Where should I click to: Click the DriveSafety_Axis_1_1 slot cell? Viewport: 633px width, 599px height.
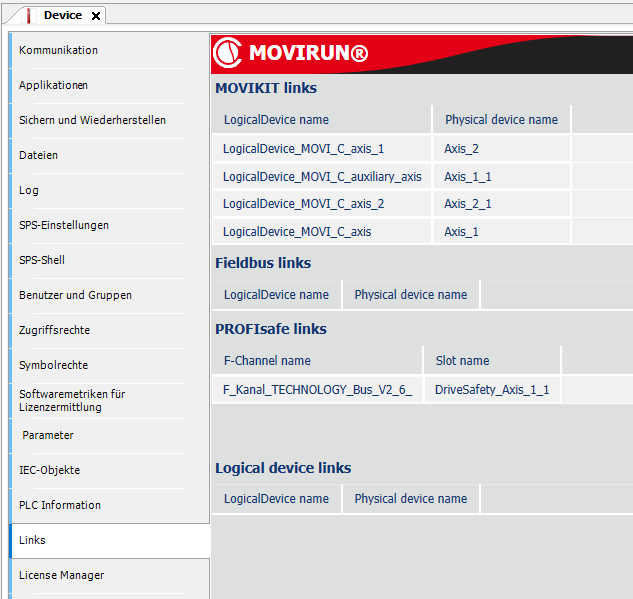click(x=492, y=390)
